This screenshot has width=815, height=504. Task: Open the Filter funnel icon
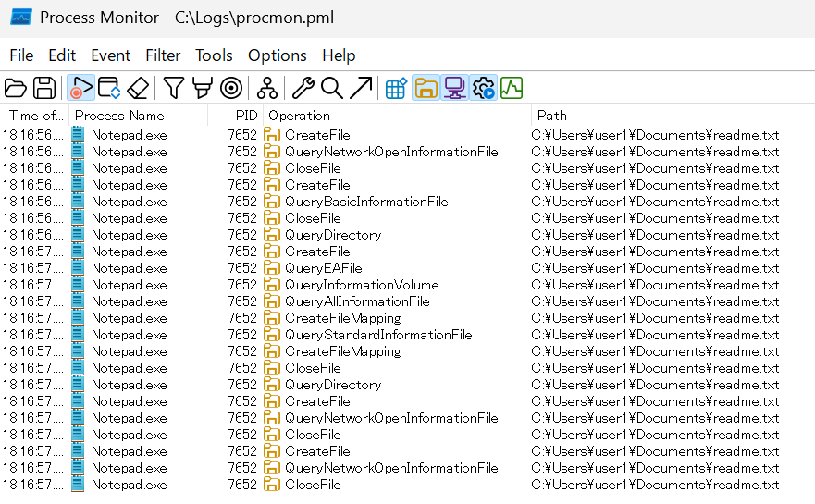pyautogui.click(x=174, y=88)
